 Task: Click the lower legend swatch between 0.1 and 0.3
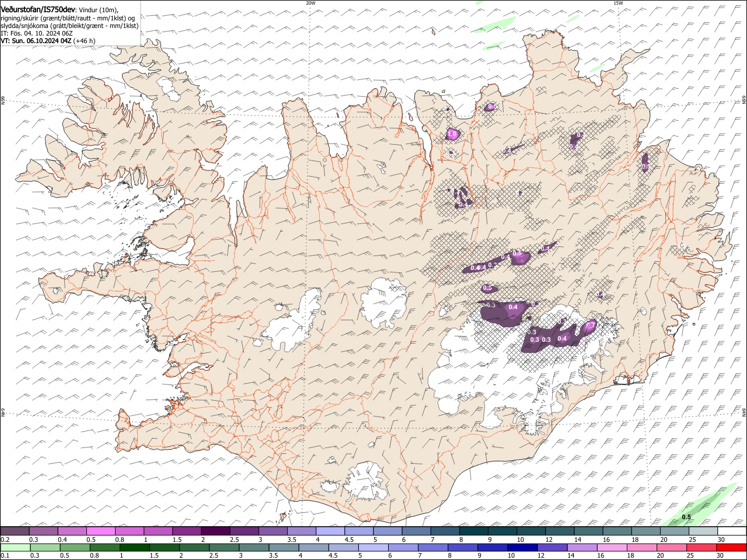click(x=16, y=547)
